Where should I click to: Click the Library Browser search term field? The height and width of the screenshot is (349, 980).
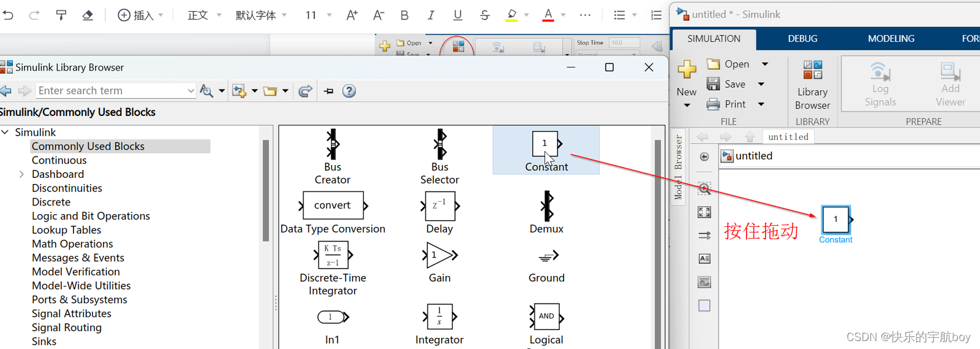[116, 91]
